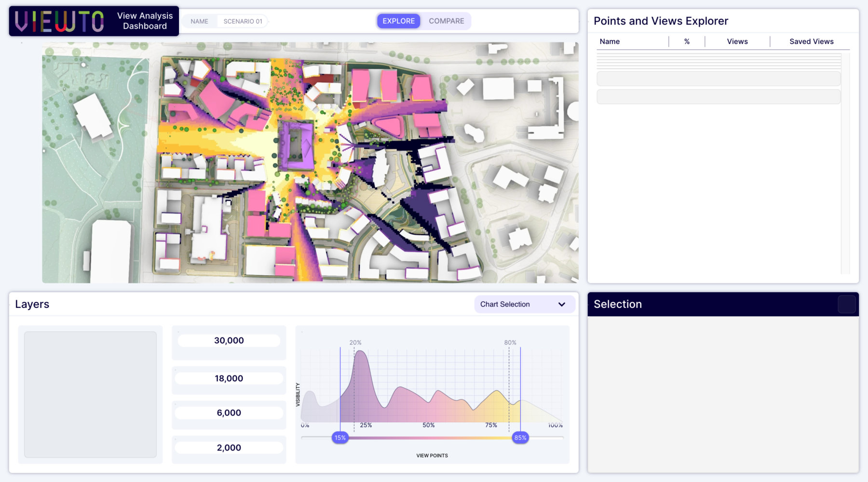868x482 pixels.
Task: Grab the 15% lower range slider handle
Action: (x=340, y=438)
